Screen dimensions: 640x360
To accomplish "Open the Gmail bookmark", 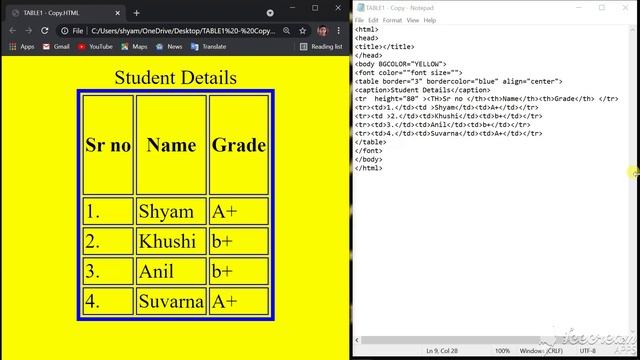I will [x=56, y=47].
